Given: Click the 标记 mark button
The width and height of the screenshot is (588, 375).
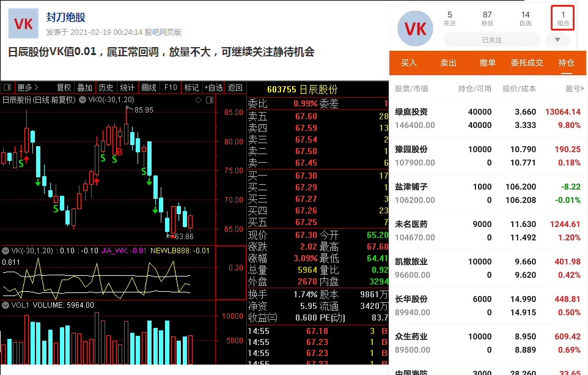Looking at the screenshot, I should click(192, 87).
